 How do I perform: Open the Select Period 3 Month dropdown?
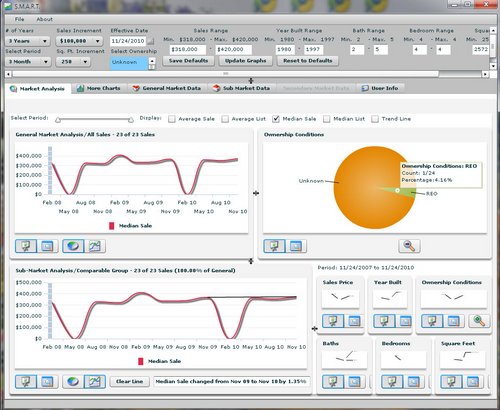(x=28, y=62)
